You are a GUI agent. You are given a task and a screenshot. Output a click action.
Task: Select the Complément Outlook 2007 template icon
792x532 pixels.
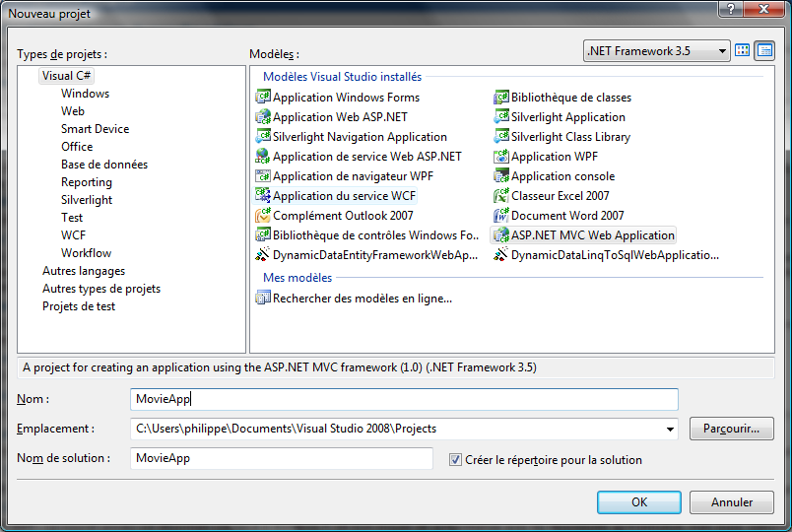tap(263, 216)
